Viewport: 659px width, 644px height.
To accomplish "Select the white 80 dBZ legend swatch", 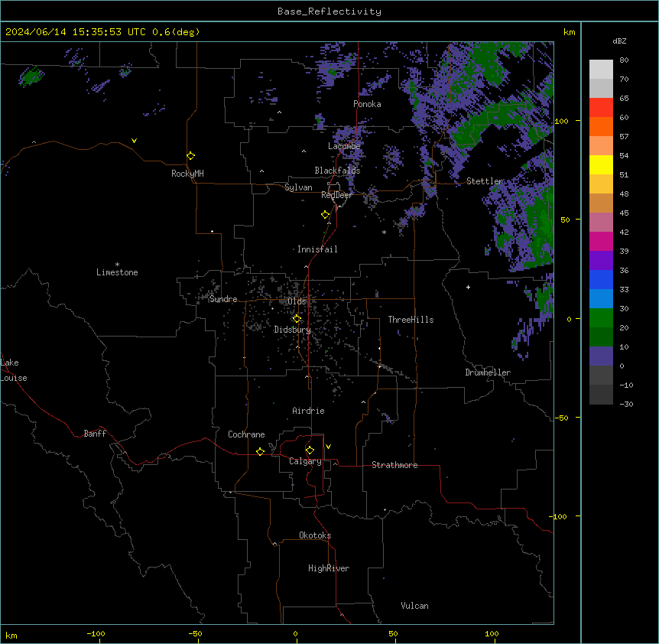I will pyautogui.click(x=601, y=69).
